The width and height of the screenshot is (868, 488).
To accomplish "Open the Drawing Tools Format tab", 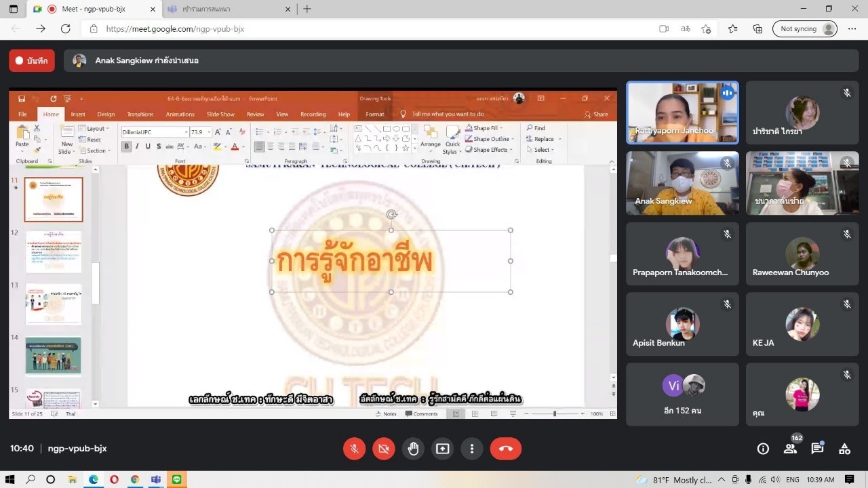I will pyautogui.click(x=375, y=115).
